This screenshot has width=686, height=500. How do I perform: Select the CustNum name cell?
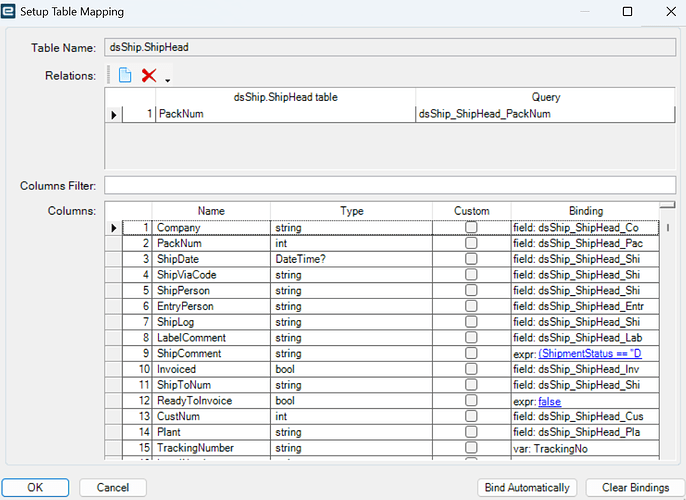[211, 416]
